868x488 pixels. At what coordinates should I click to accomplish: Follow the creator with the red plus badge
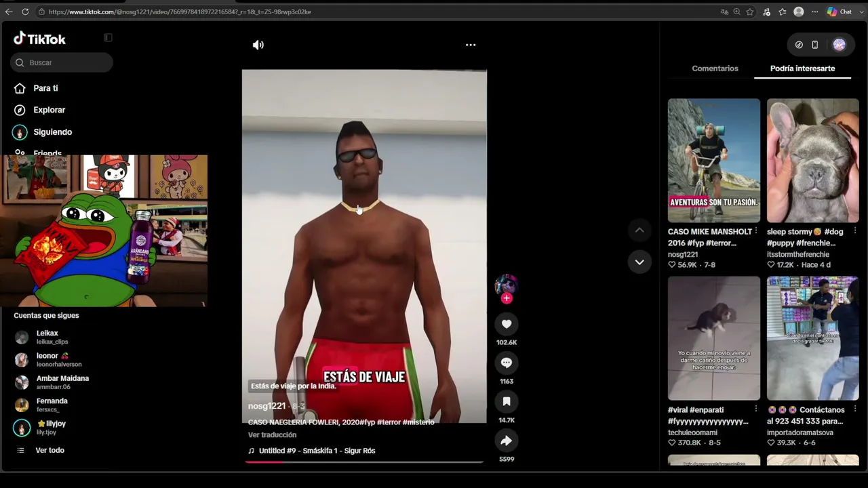(507, 298)
